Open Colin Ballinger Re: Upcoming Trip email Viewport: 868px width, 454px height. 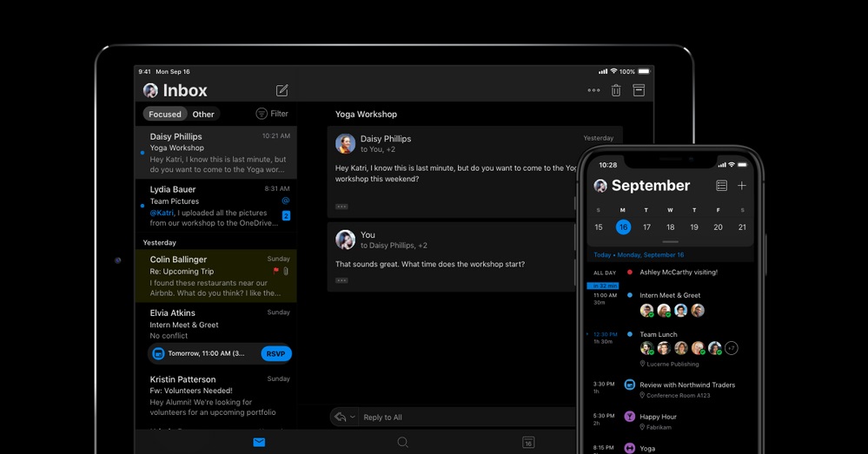coord(215,276)
